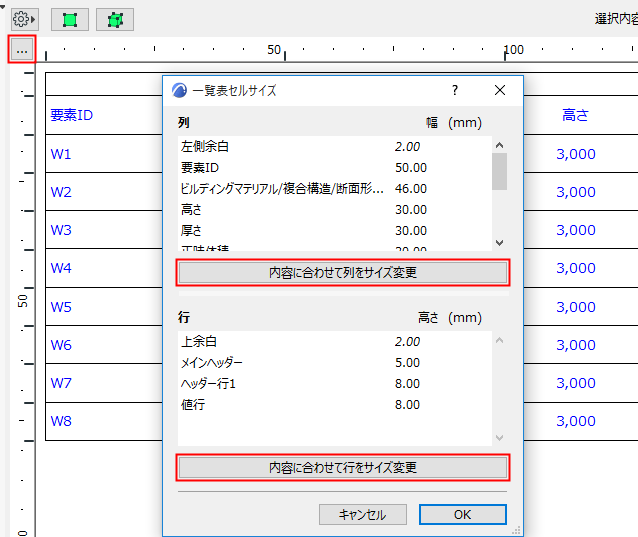The height and width of the screenshot is (537, 638).
Task: Click the column list scrollbar thumb
Action: 500,171
